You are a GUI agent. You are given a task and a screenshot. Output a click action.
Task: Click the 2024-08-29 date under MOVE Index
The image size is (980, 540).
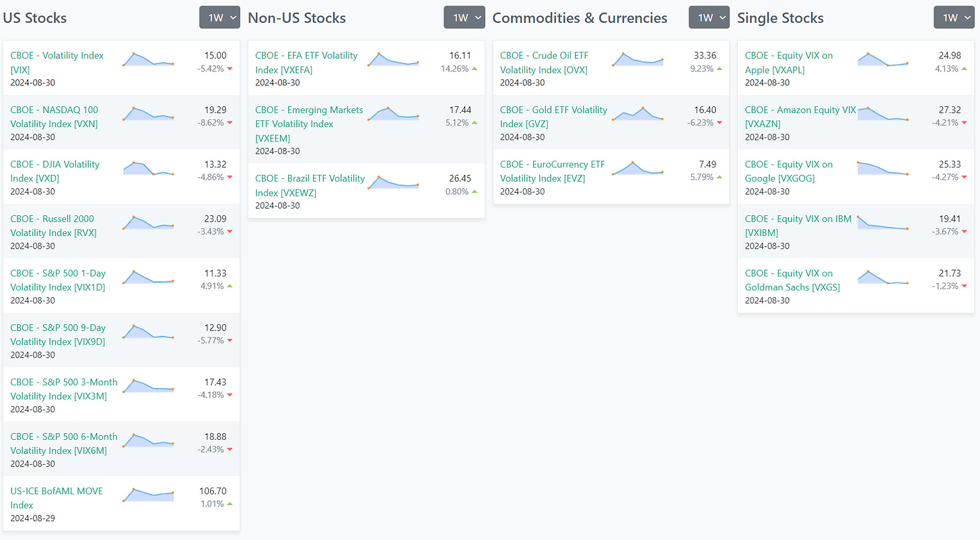[x=33, y=518]
